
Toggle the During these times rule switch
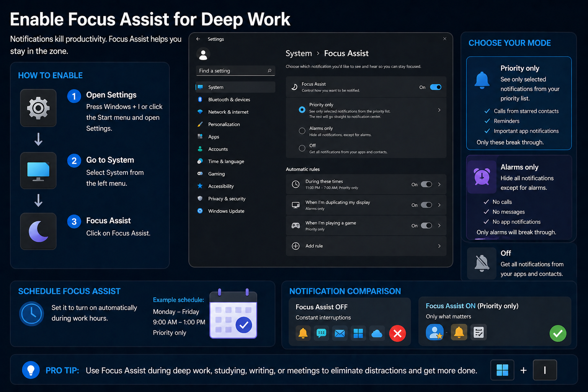click(426, 185)
